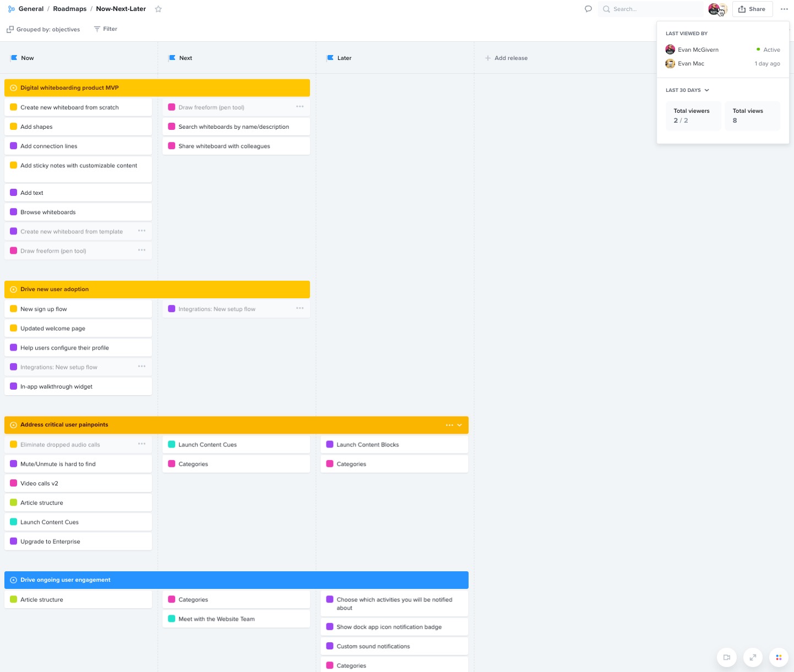Open the Custom sound notifications card
The height and width of the screenshot is (672, 794).
click(x=394, y=646)
